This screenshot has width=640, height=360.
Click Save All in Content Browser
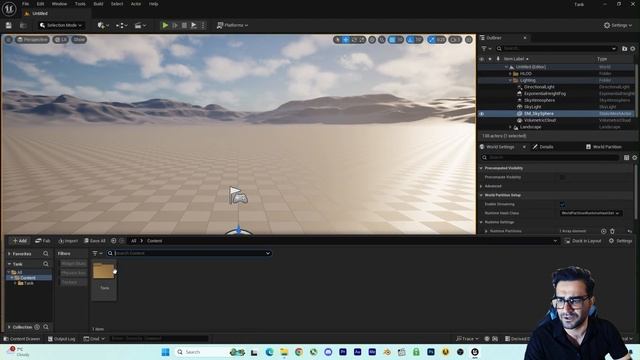95,241
